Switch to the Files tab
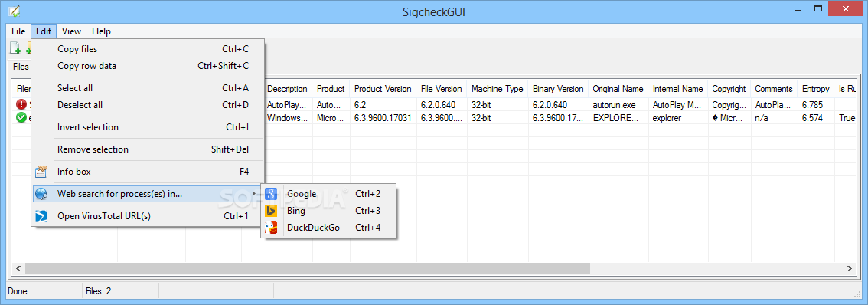The image size is (868, 305). click(21, 67)
